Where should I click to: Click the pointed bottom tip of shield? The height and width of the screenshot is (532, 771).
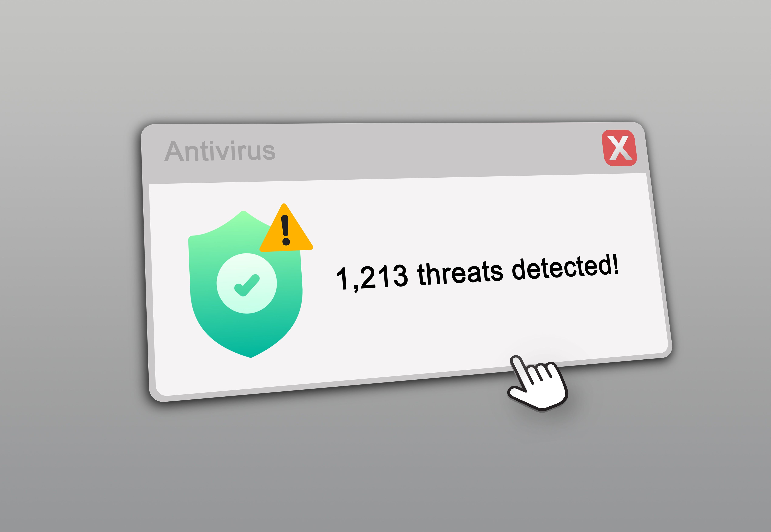(x=251, y=355)
